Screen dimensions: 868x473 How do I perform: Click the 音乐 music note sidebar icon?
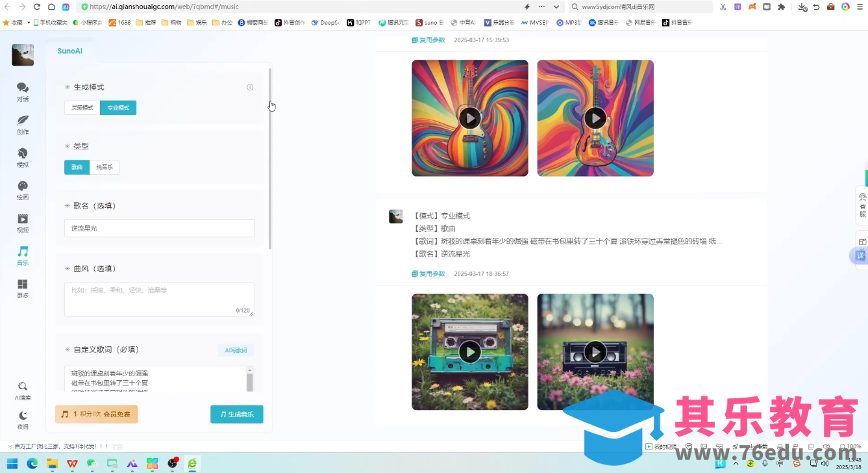(x=23, y=255)
